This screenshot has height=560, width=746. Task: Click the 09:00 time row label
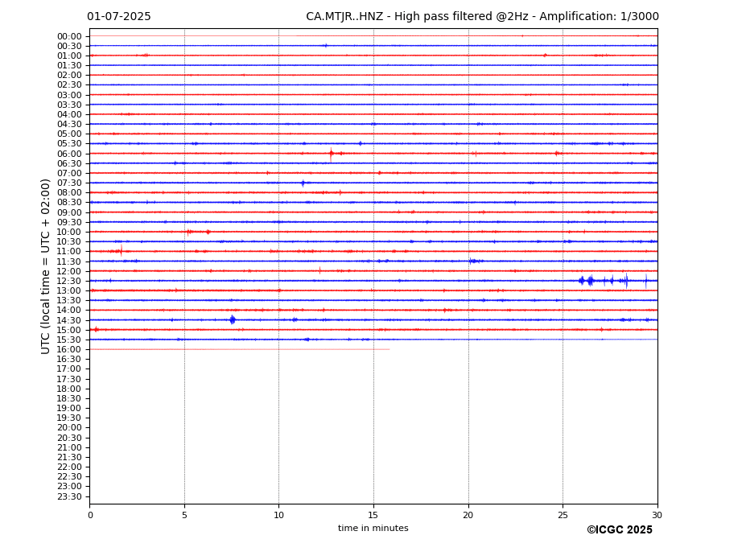[x=69, y=212]
